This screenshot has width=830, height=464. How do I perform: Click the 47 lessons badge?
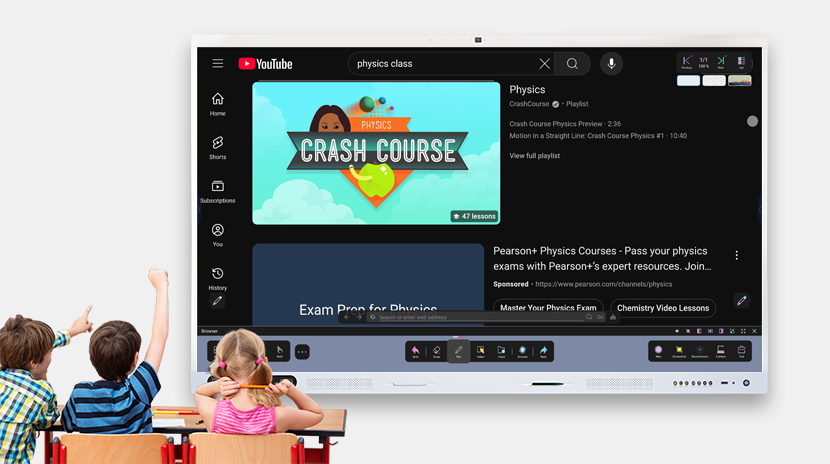[x=474, y=216]
